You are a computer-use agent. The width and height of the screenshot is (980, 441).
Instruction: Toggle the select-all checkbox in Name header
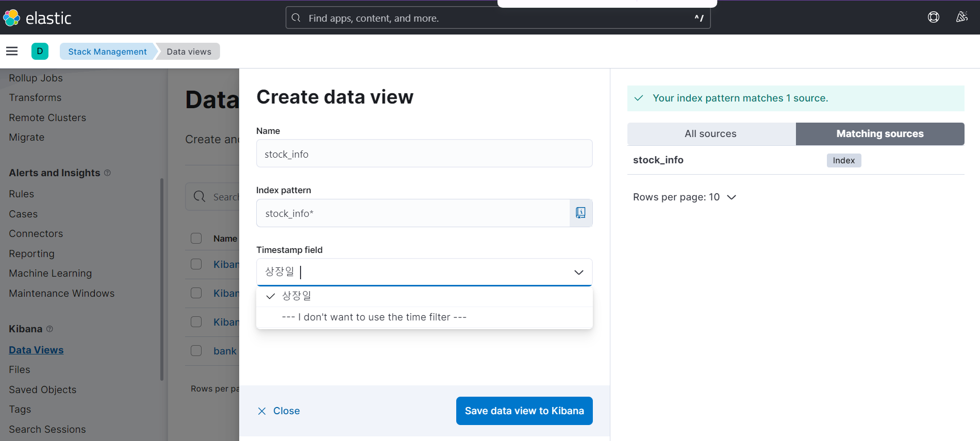click(x=196, y=238)
